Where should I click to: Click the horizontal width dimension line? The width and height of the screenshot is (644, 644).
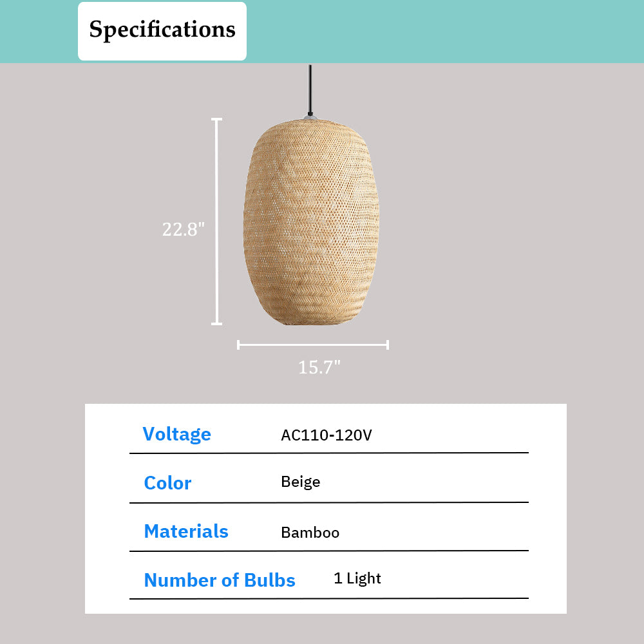tap(313, 345)
